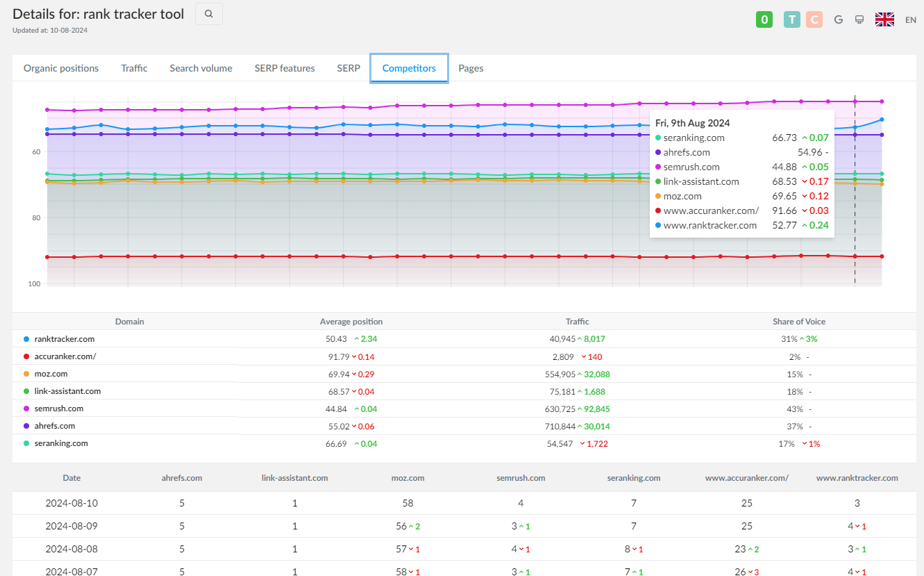Click the green 0 badge
The height and width of the screenshot is (576, 924).
pyautogui.click(x=764, y=19)
